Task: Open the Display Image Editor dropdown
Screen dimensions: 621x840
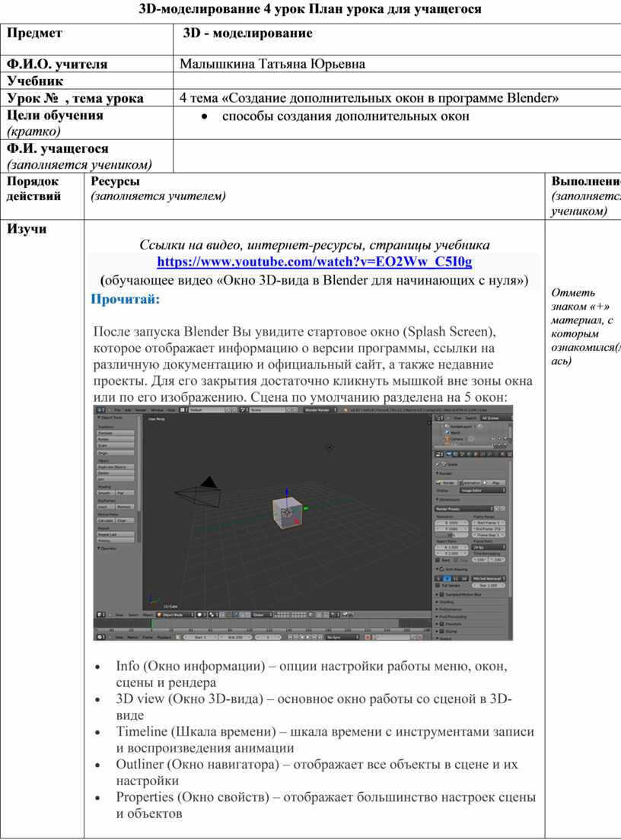Action: click(x=482, y=490)
